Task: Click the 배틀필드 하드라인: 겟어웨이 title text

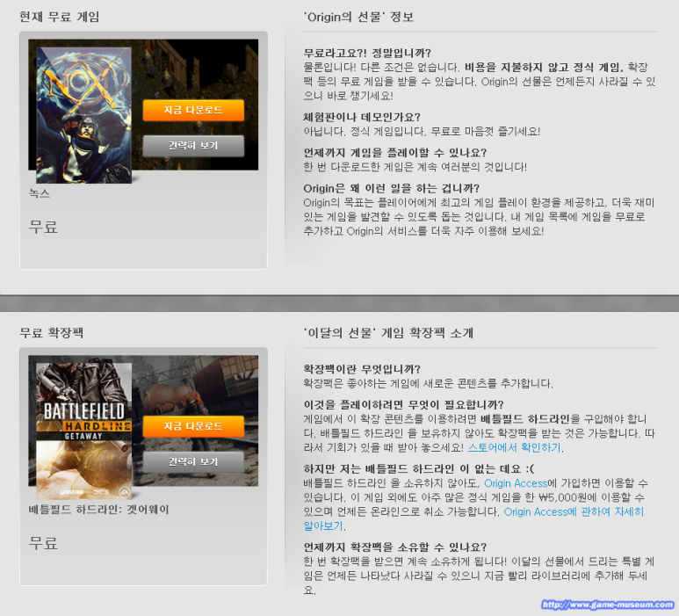Action: pyautogui.click(x=98, y=510)
